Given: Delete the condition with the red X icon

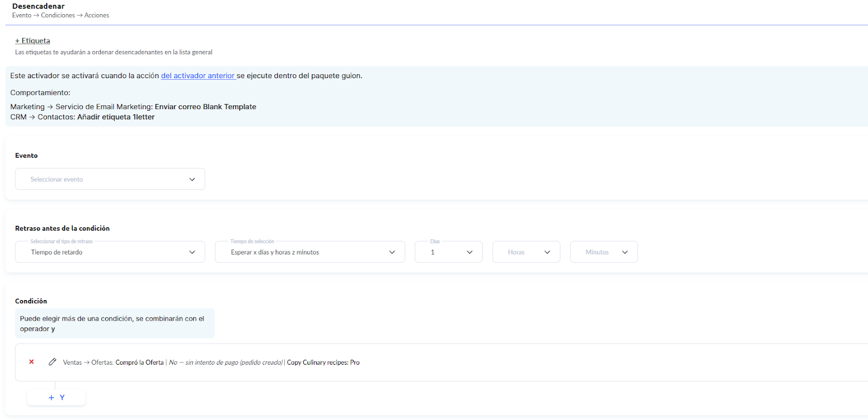Looking at the screenshot, I should pyautogui.click(x=31, y=362).
